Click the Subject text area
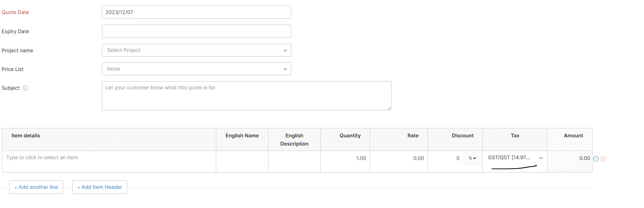The height and width of the screenshot is (208, 644). 246,96
